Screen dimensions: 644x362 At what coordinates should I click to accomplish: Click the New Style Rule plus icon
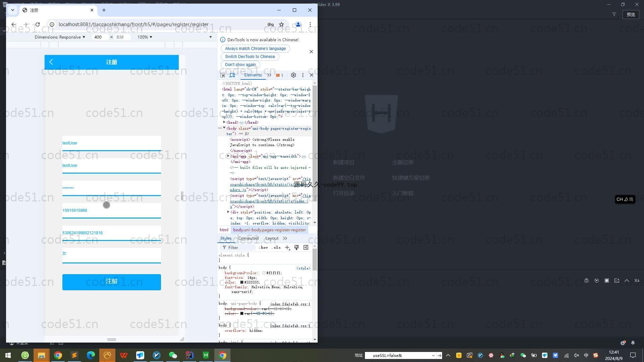coord(287,248)
